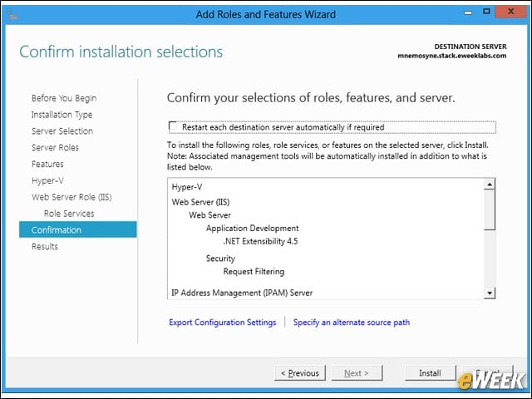Go back with the Previous button

pos(300,373)
